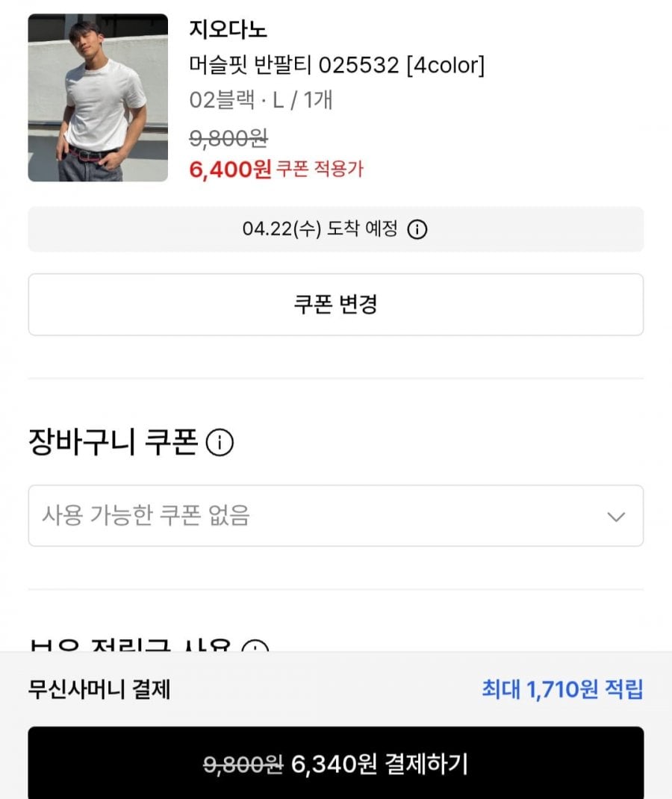
Task: Tap the red 쿠폰 적용가 label
Action: point(320,170)
